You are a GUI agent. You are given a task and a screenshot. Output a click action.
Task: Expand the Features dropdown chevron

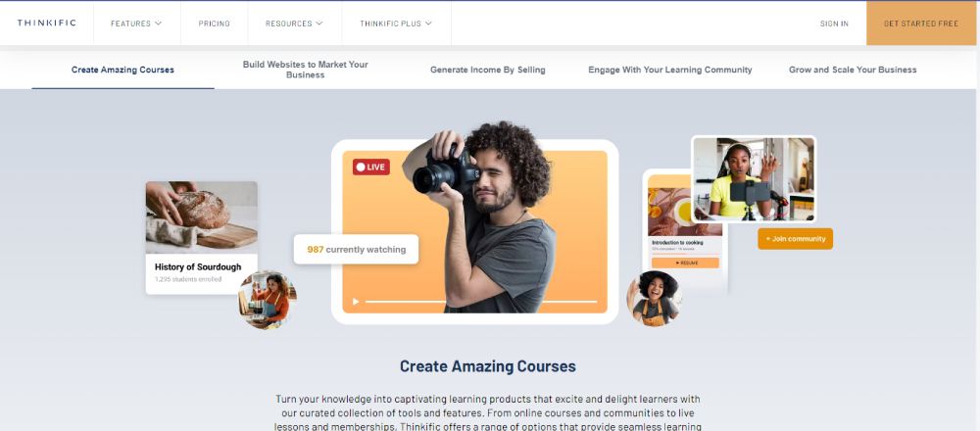point(158,24)
